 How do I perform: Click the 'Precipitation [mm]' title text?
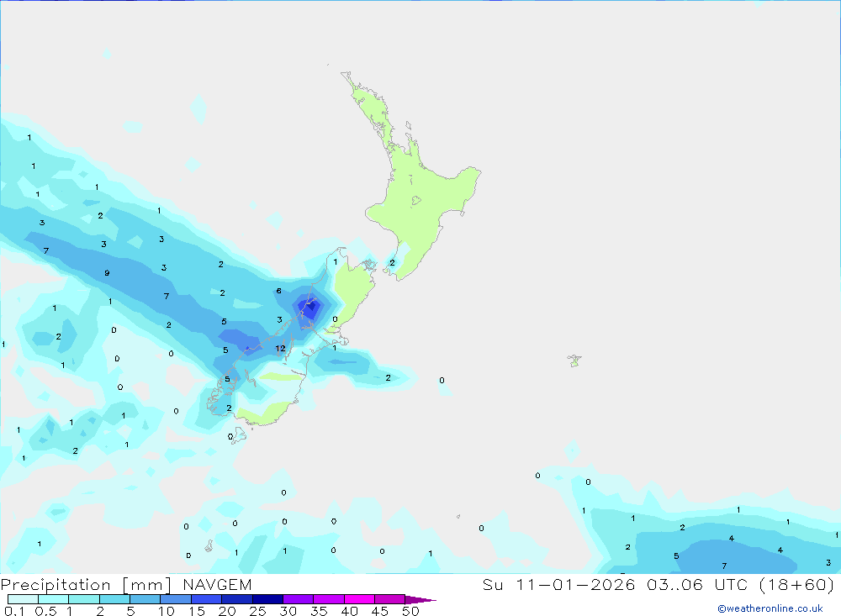pos(86,585)
